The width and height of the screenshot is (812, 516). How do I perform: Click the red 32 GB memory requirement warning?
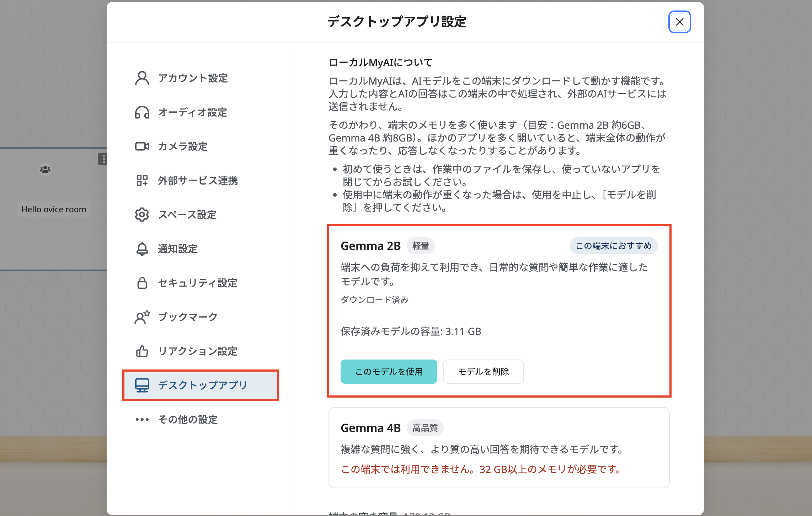(481, 469)
